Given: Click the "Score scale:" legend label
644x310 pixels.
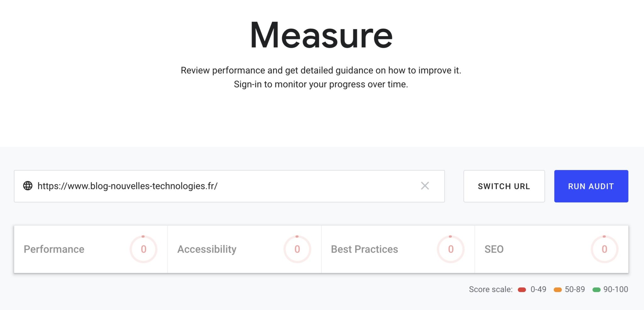Looking at the screenshot, I should (x=491, y=289).
